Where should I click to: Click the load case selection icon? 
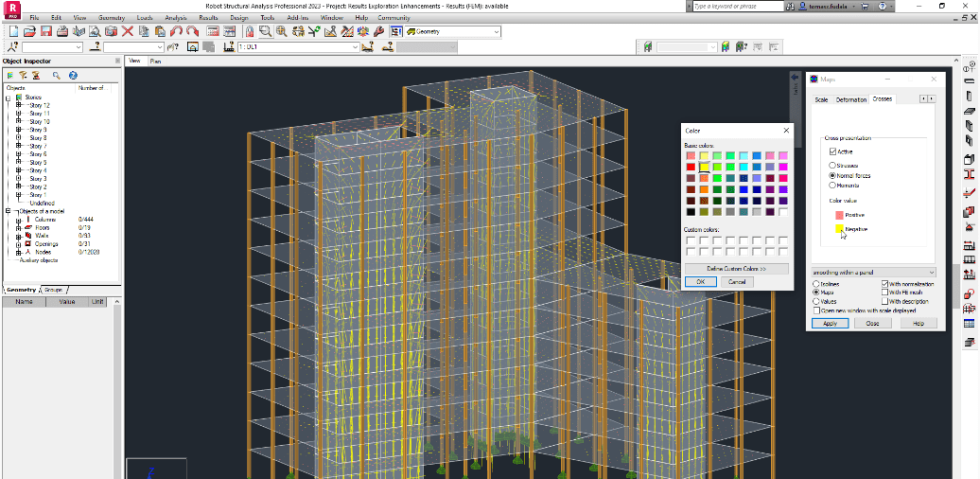228,47
